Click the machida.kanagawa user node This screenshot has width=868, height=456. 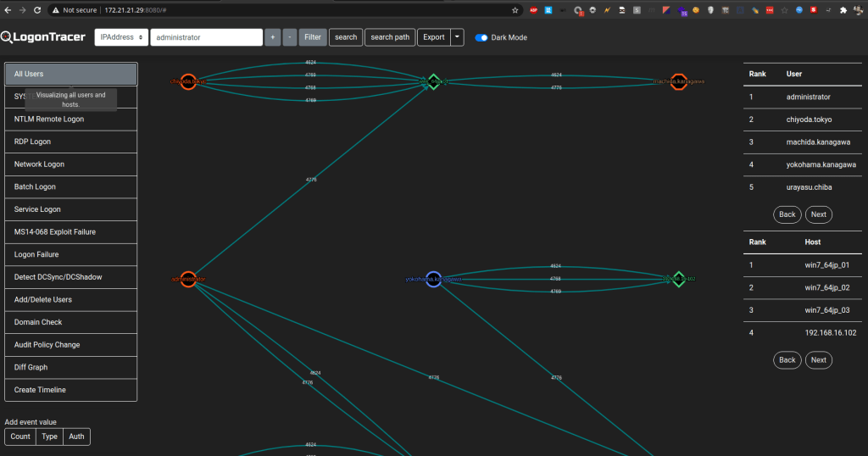[x=678, y=81]
